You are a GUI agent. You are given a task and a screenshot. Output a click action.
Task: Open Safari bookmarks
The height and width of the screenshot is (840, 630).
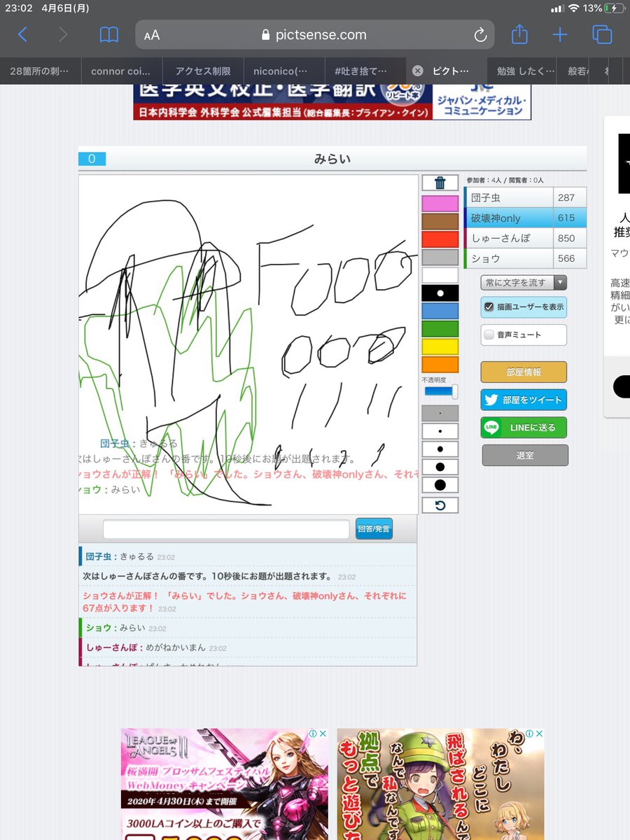point(109,35)
